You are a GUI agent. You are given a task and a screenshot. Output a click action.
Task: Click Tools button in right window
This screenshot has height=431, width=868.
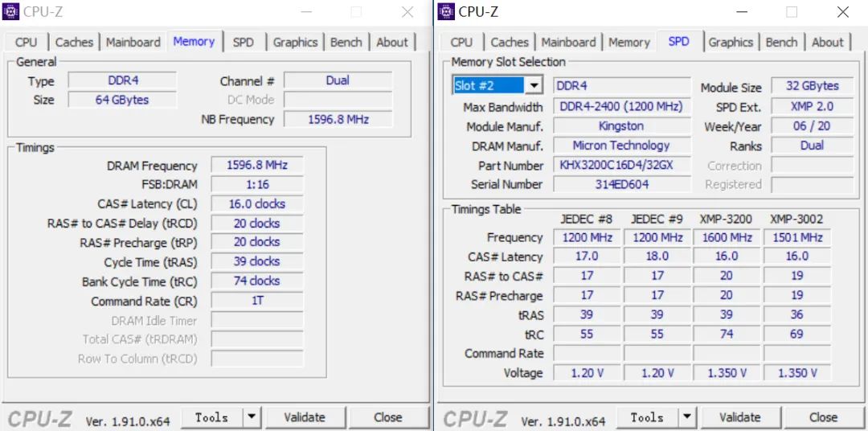tap(646, 417)
